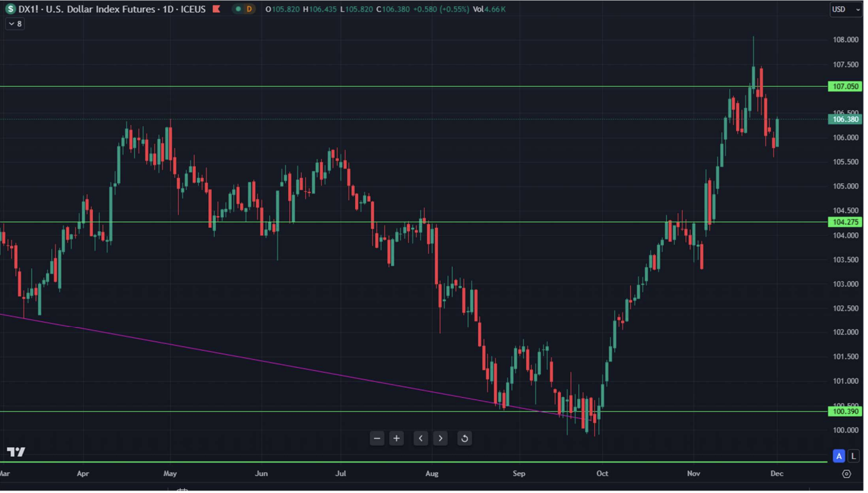Toggle log scale with the L button

coord(853,456)
